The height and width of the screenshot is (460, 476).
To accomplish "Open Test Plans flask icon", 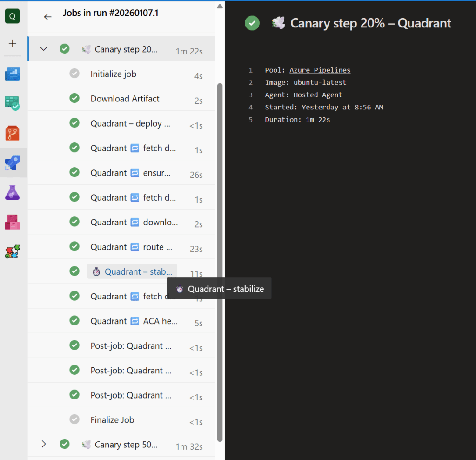I will [13, 192].
